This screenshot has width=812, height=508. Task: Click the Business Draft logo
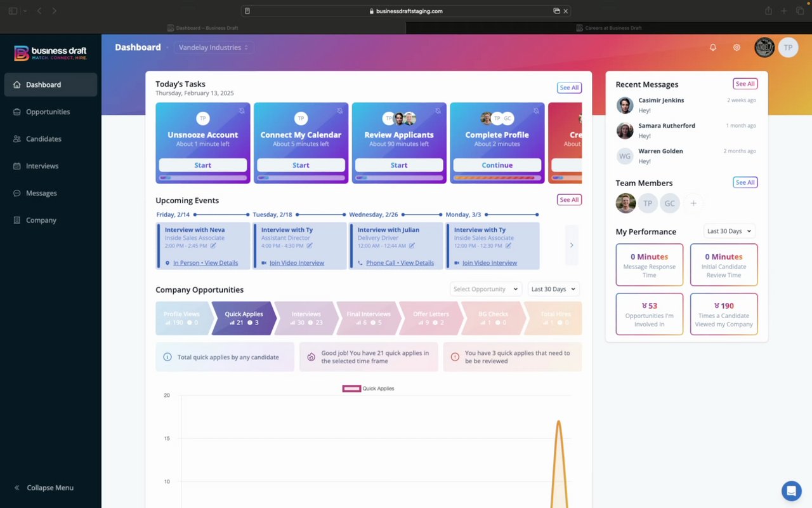[x=51, y=53]
